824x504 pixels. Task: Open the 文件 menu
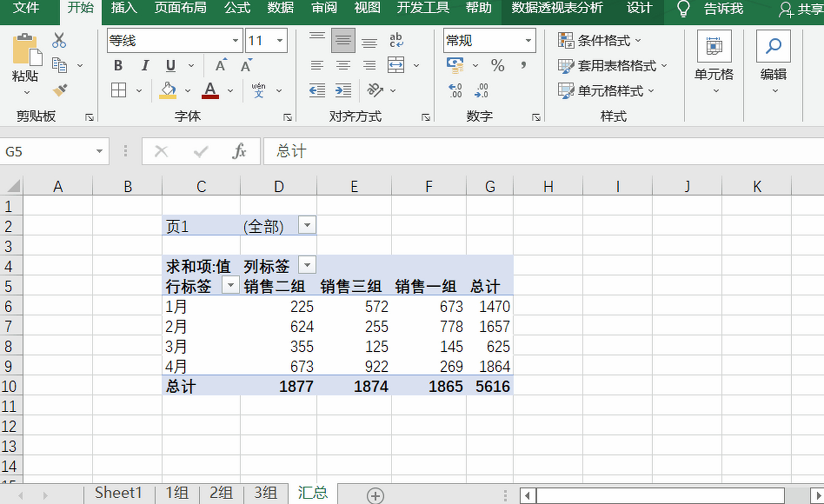coord(26,8)
